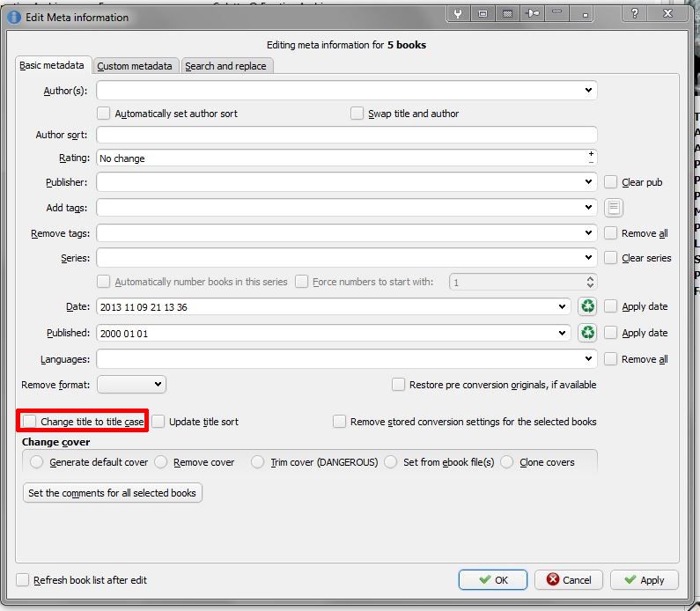
Task: Expand the Series dropdown
Action: tap(588, 258)
